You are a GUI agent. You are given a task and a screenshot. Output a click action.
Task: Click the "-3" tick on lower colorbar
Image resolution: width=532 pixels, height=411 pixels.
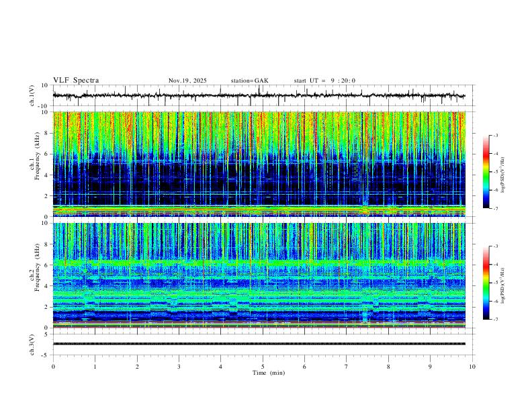(x=495, y=246)
